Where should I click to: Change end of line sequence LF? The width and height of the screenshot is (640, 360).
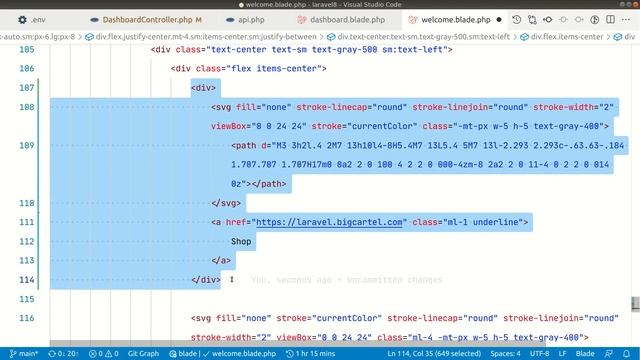[x=562, y=353]
